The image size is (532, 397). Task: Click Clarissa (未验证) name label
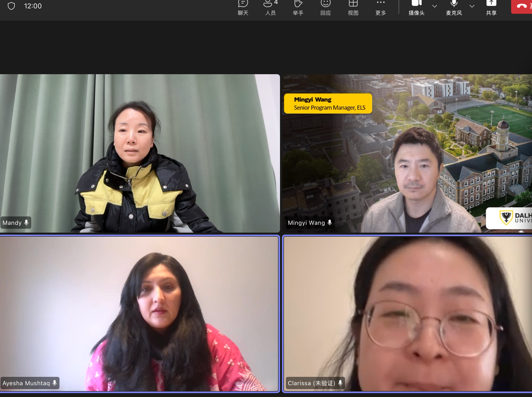click(x=311, y=383)
